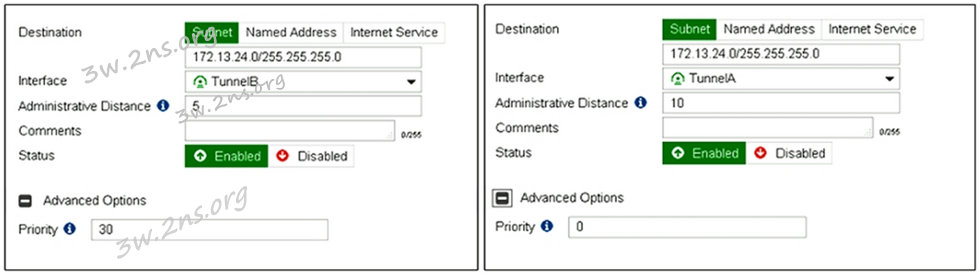Click the TunnelA interface icon

[677, 78]
